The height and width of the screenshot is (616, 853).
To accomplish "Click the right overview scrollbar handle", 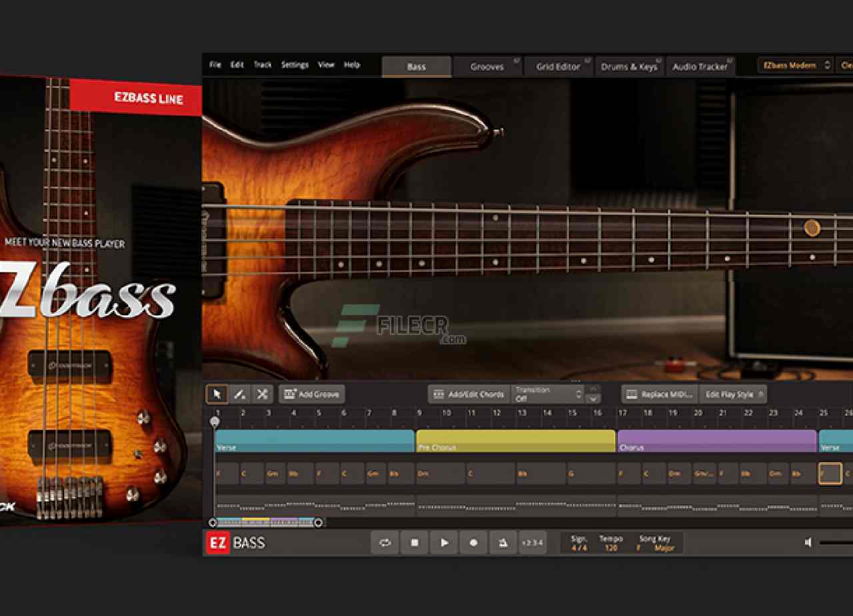I will click(x=319, y=523).
